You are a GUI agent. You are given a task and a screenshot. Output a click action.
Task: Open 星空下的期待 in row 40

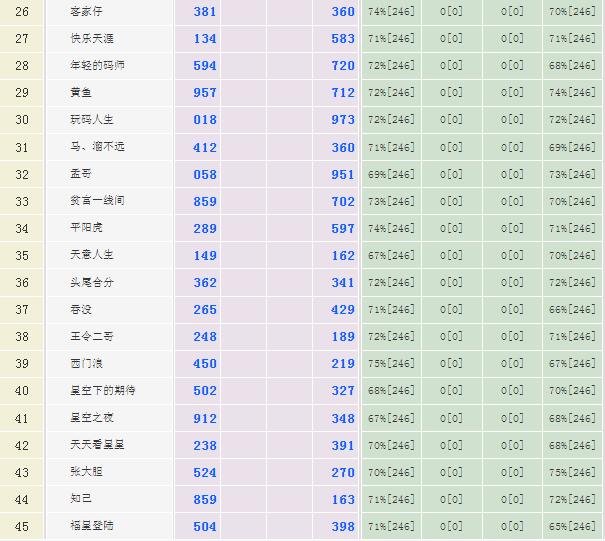pyautogui.click(x=103, y=391)
